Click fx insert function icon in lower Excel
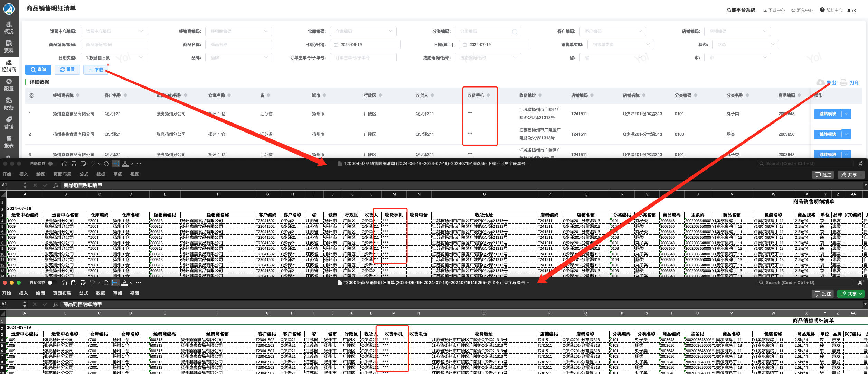Viewport: 868px width, 374px height. click(55, 304)
